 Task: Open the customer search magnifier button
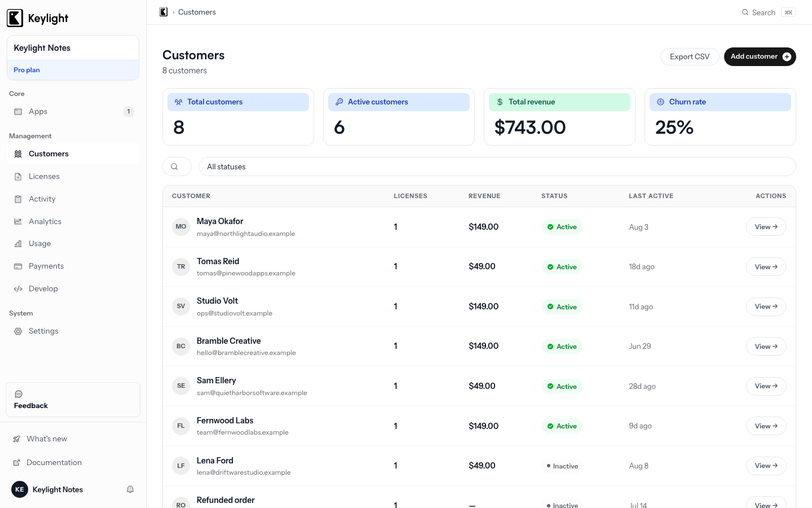176,167
